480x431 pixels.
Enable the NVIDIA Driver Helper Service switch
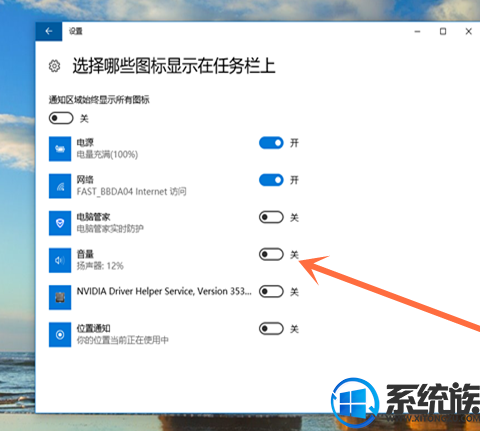tap(271, 292)
